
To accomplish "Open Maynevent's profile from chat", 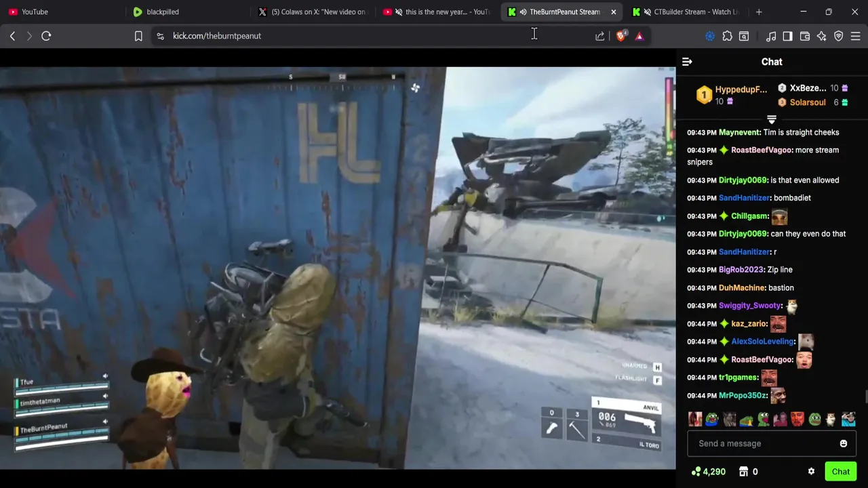I will coord(739,132).
